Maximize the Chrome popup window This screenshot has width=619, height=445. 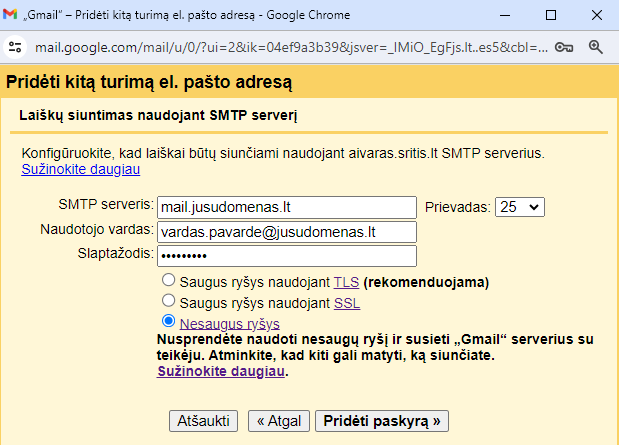551,15
